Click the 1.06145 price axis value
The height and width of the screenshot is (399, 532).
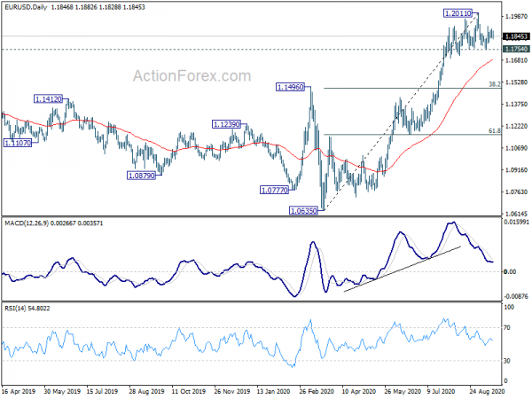[516, 214]
